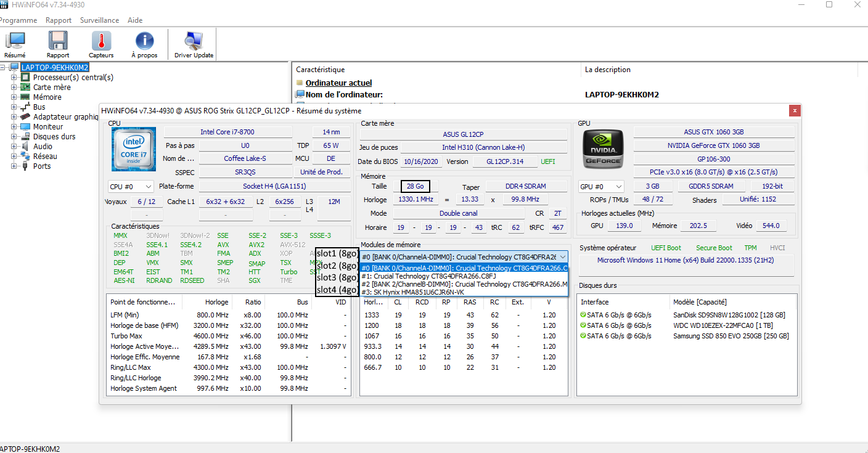Click the Double canal memory mode field
Viewport: 868px width, 453px height.
(459, 213)
